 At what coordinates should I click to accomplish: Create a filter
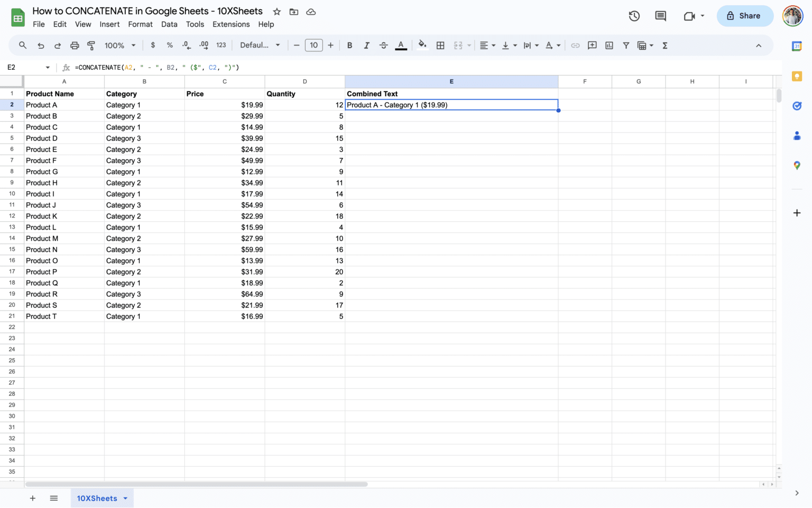pyautogui.click(x=626, y=45)
